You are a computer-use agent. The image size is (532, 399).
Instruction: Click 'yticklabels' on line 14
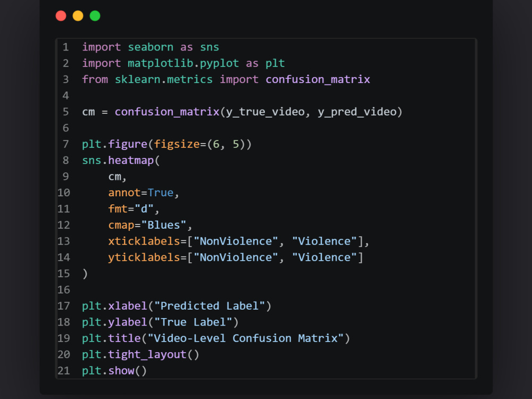click(144, 257)
